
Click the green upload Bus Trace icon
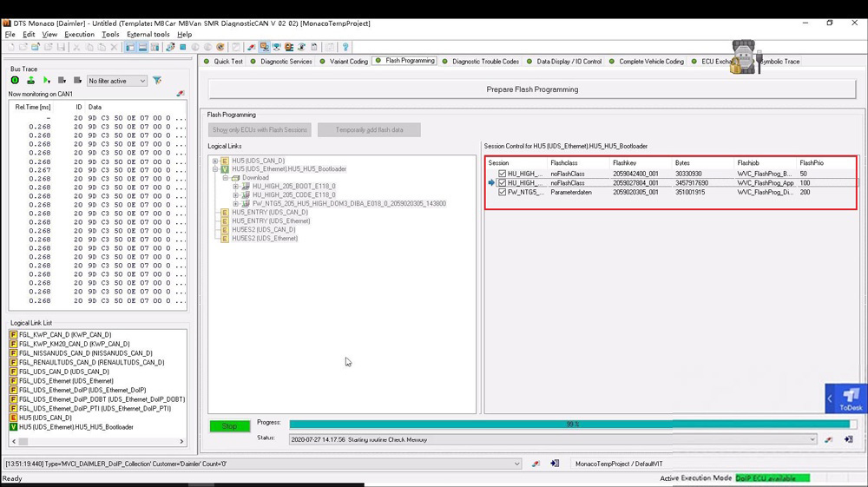(x=31, y=81)
